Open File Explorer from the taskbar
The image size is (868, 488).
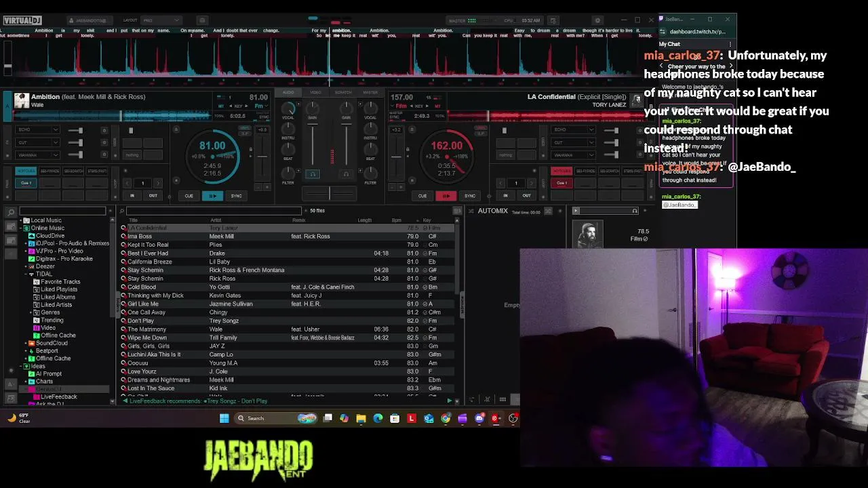point(361,418)
